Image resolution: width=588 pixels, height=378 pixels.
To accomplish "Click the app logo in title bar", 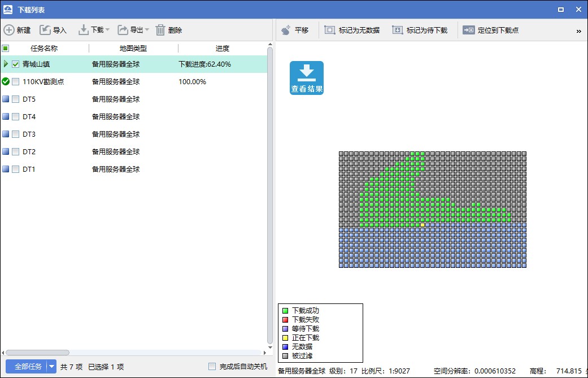I will tap(7, 10).
